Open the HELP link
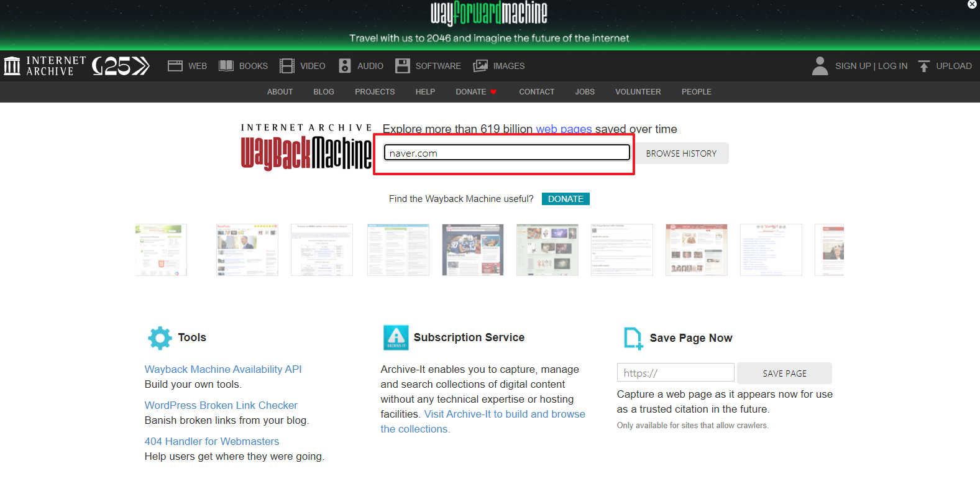The image size is (980, 481). pos(425,92)
